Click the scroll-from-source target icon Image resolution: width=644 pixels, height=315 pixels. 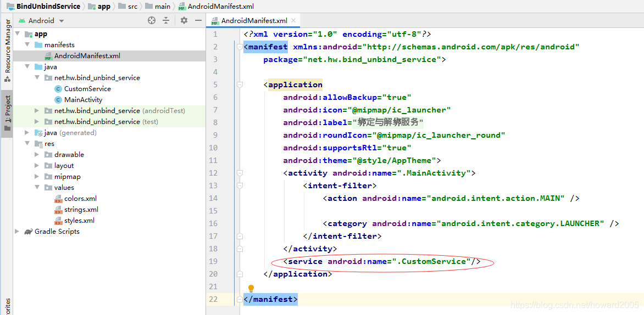point(152,20)
